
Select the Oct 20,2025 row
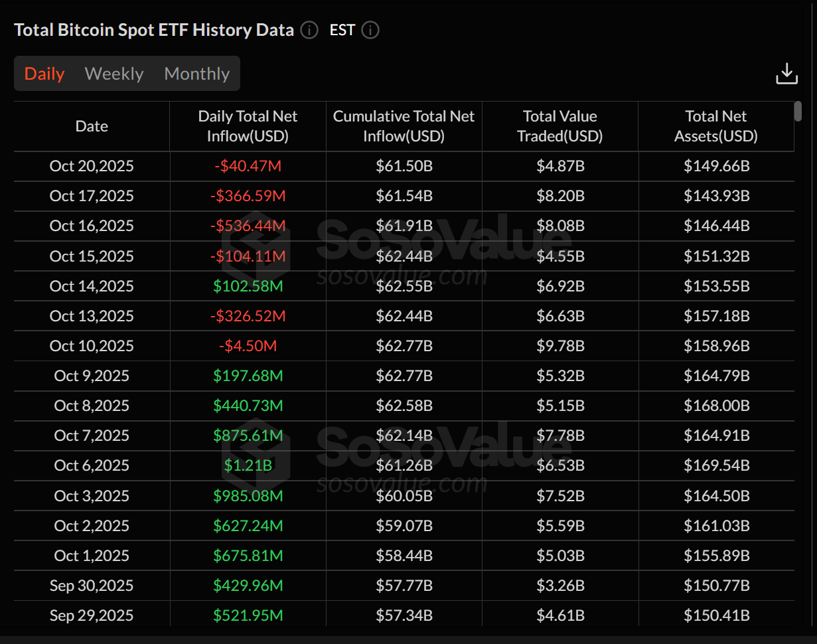tap(91, 166)
